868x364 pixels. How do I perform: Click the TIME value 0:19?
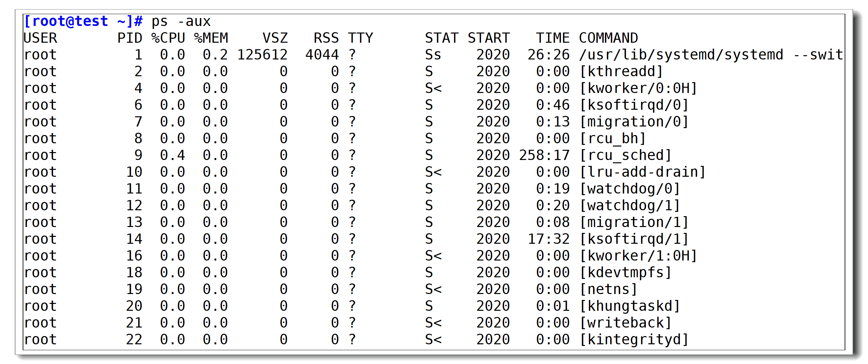point(553,189)
